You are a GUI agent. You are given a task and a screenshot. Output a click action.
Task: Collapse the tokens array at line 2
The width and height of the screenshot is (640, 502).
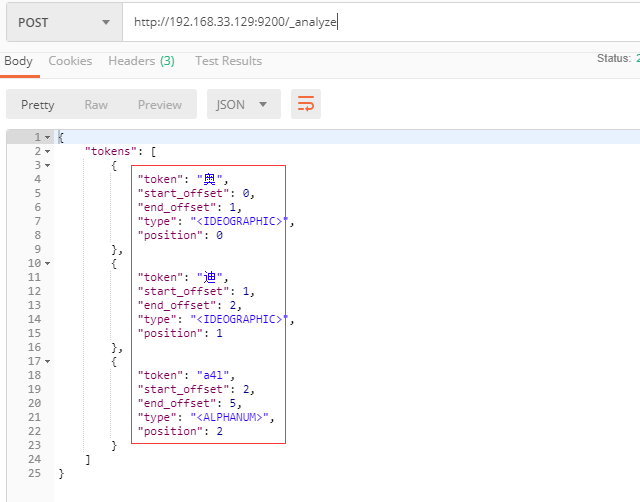pyautogui.click(x=47, y=151)
